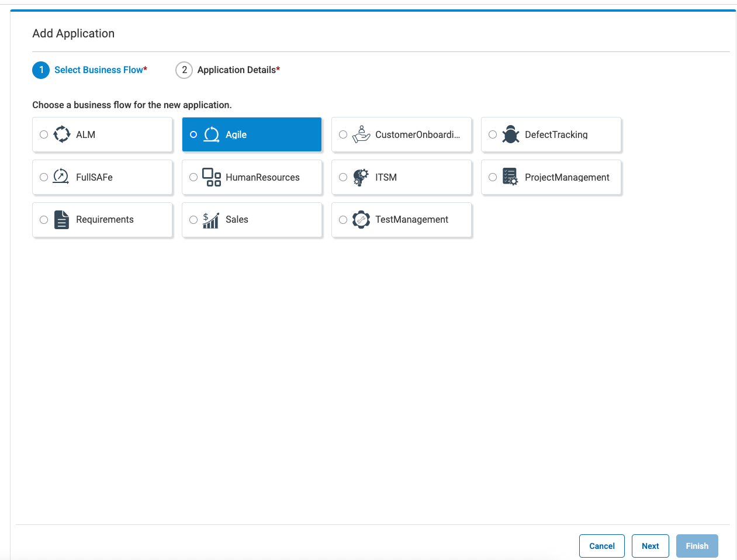Click the TestManagement label text
This screenshot has height=560, width=737.
pos(411,220)
